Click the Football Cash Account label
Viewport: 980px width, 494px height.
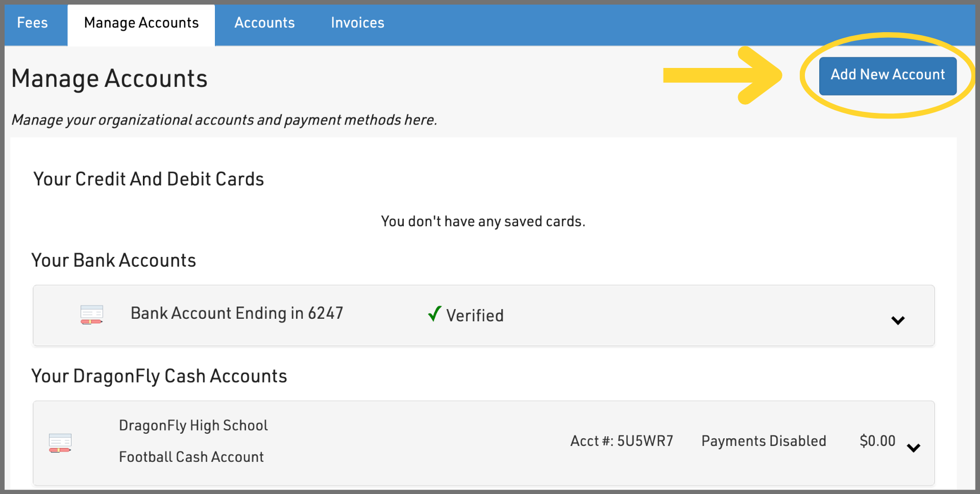click(191, 457)
